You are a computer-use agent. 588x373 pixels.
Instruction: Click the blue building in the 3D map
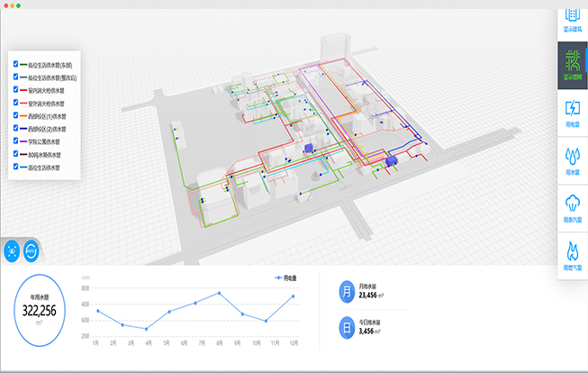tap(308, 147)
